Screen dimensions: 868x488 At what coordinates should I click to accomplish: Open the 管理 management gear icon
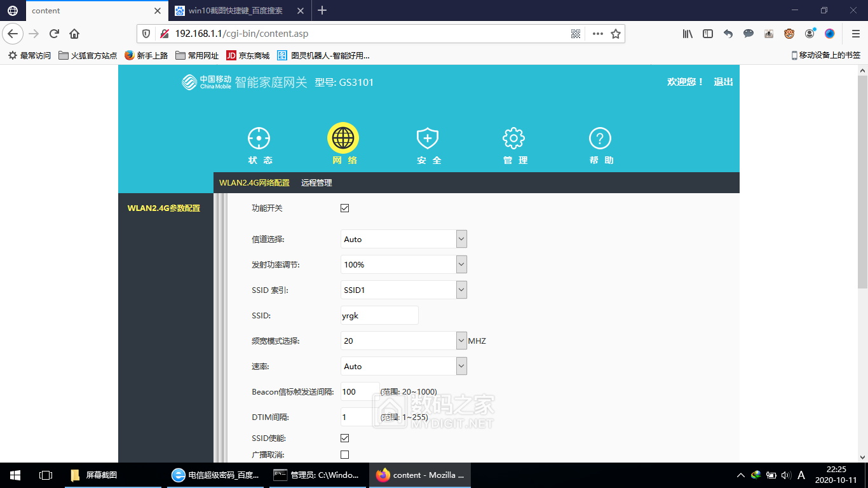[x=513, y=139]
